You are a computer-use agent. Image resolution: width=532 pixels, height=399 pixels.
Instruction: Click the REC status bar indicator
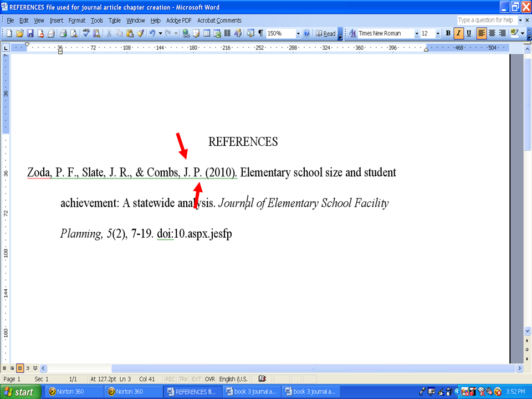pos(170,379)
